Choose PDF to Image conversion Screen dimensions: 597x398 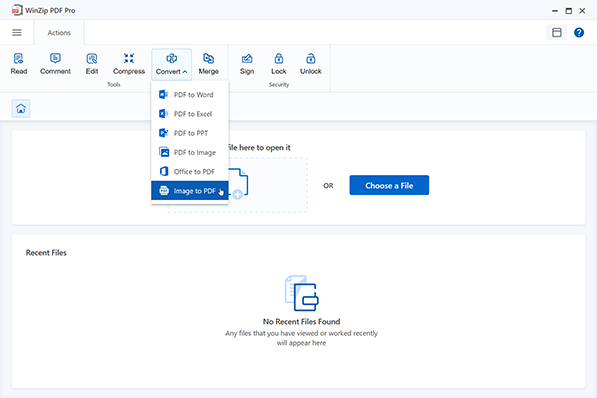pos(190,152)
